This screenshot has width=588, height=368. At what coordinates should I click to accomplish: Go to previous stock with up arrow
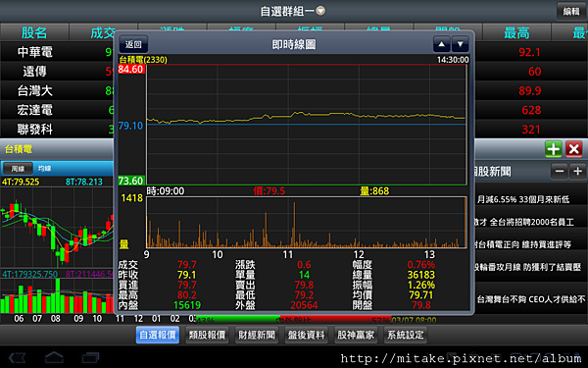(442, 44)
